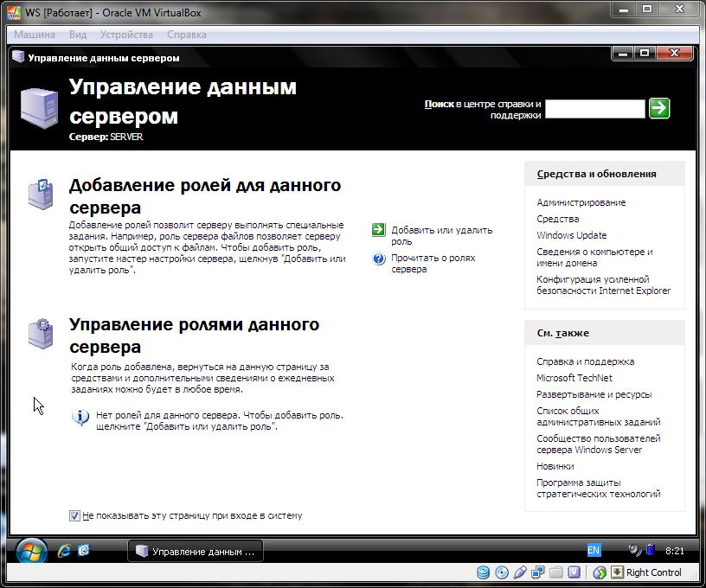This screenshot has width=706, height=588.
Task: Open Программа защиты стратегических технологий link
Action: [x=599, y=488]
